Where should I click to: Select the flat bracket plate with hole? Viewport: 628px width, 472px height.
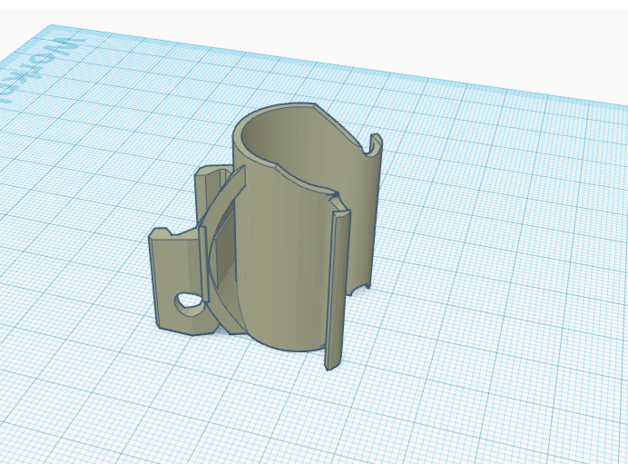point(172,275)
